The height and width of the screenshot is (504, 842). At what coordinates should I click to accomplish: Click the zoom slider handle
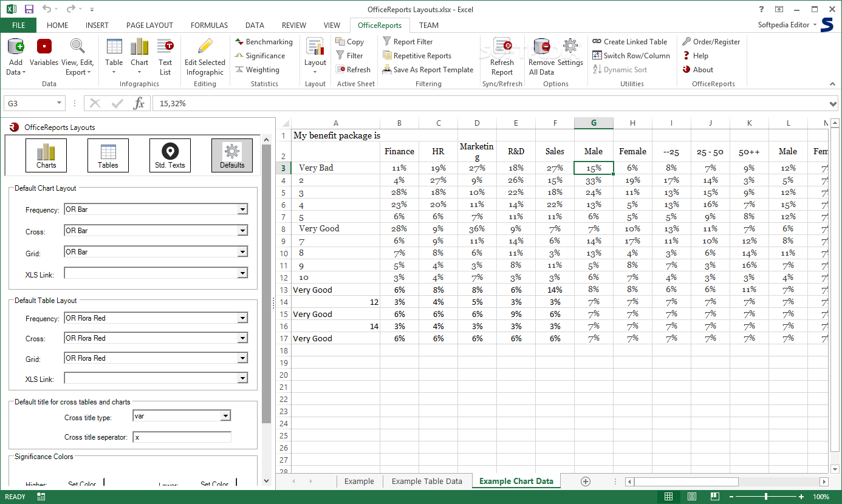pyautogui.click(x=766, y=497)
